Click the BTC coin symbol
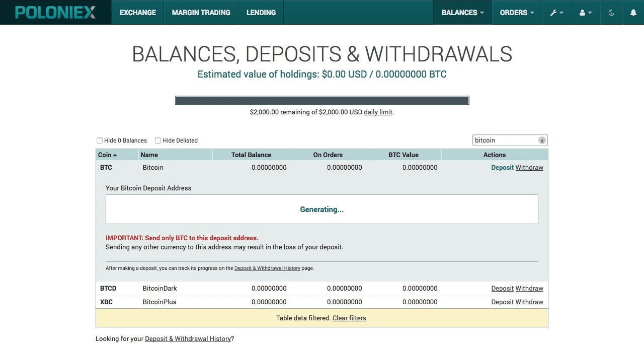Image resolution: width=644 pixels, height=343 pixels. [x=106, y=167]
